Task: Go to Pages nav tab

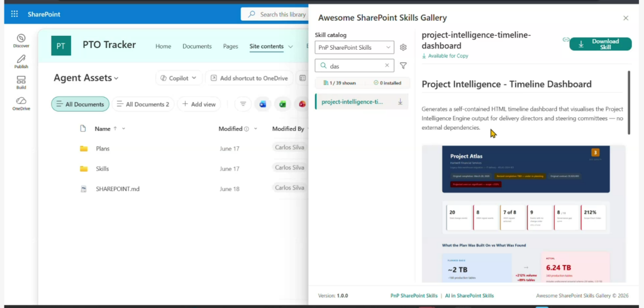Action: point(230,47)
